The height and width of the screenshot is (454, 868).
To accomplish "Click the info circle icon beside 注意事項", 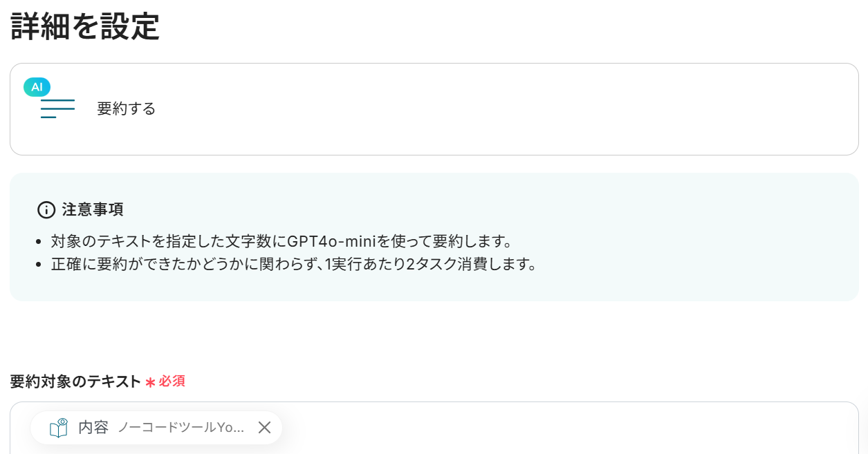I will click(46, 210).
